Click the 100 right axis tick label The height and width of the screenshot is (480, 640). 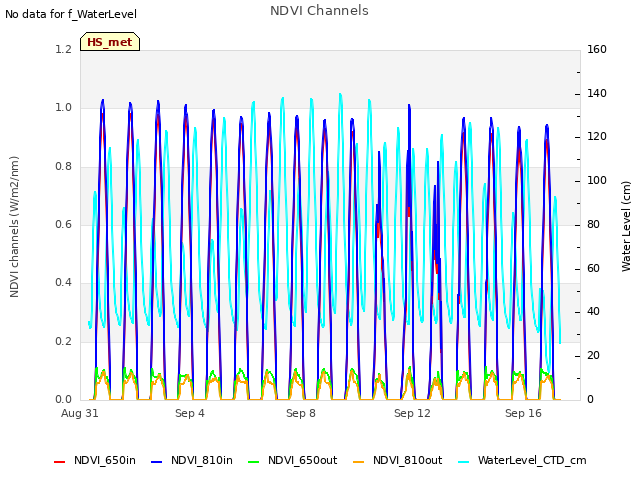[x=597, y=180]
